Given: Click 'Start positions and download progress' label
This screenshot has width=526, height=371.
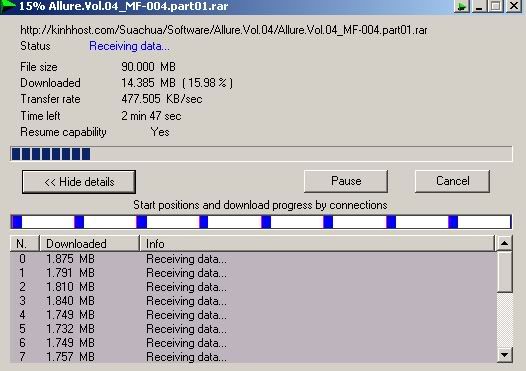Looking at the screenshot, I should tap(260, 205).
